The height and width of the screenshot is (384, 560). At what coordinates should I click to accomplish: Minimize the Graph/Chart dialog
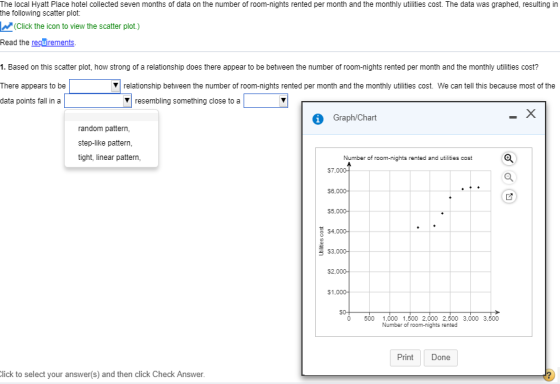click(x=513, y=117)
